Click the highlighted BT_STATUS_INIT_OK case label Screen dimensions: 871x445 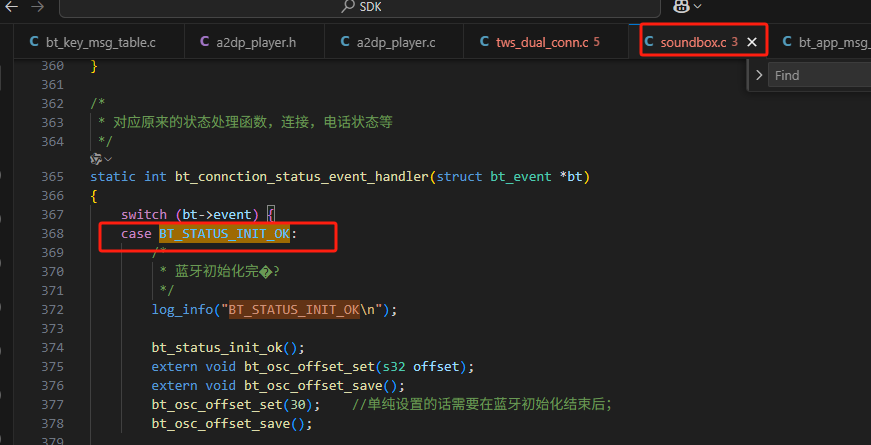click(x=224, y=234)
